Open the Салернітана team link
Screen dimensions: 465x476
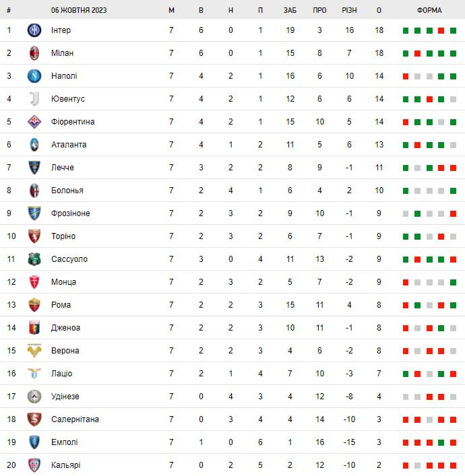coord(75,419)
